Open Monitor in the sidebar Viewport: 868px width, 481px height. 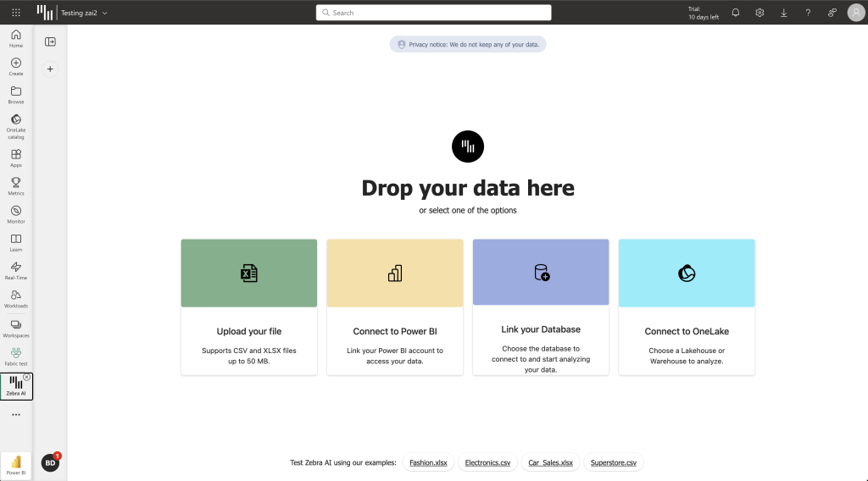[16, 214]
